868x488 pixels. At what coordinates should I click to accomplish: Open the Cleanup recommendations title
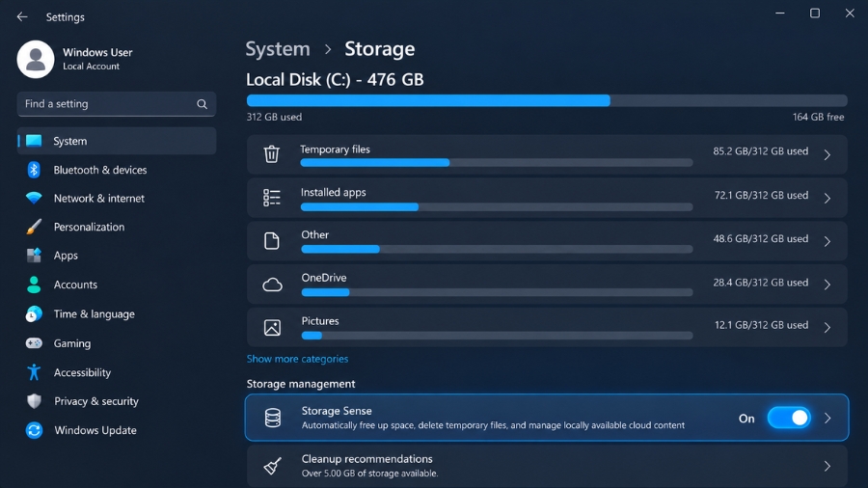pyautogui.click(x=367, y=459)
